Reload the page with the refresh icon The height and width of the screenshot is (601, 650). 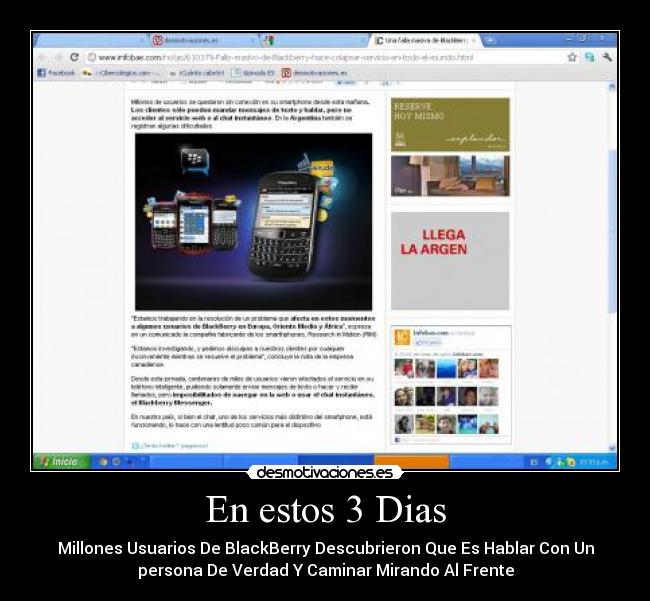74,57
